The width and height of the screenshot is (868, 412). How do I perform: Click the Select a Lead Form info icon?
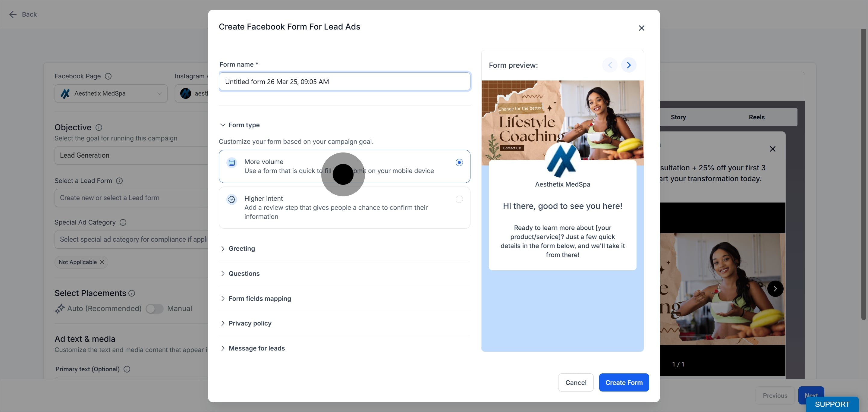click(119, 181)
